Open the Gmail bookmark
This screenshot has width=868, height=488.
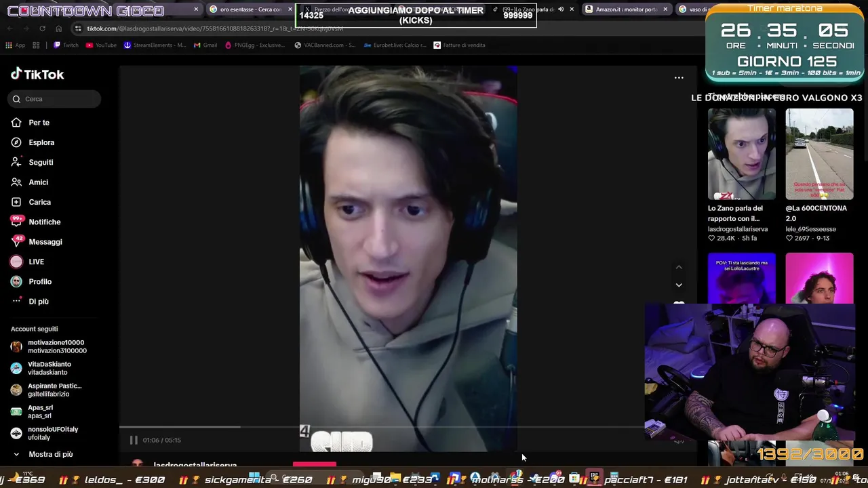point(205,45)
